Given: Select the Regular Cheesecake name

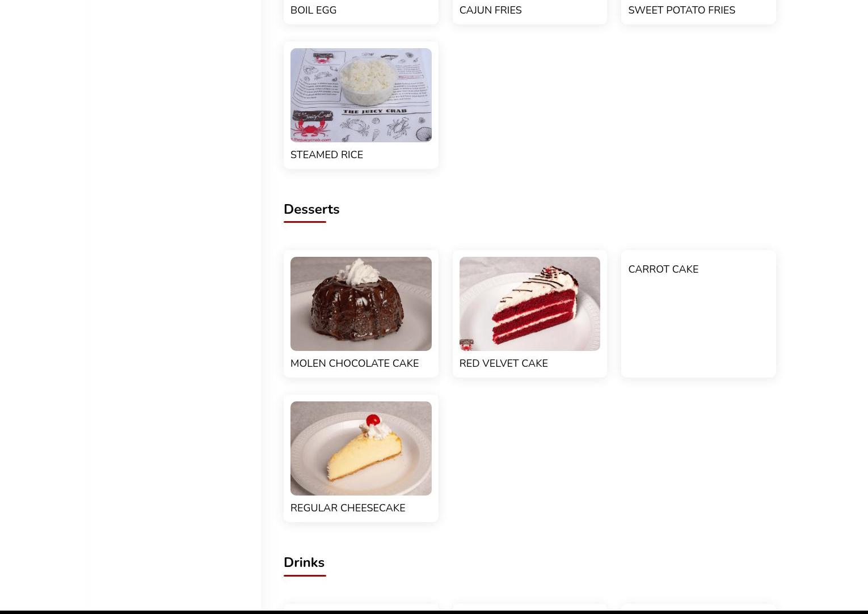Looking at the screenshot, I should pos(348,508).
